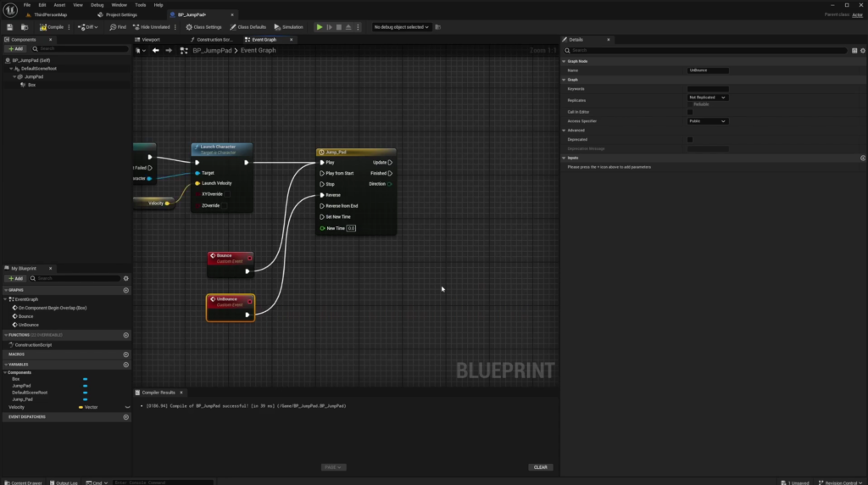Play the level with the green Play button

(x=320, y=27)
